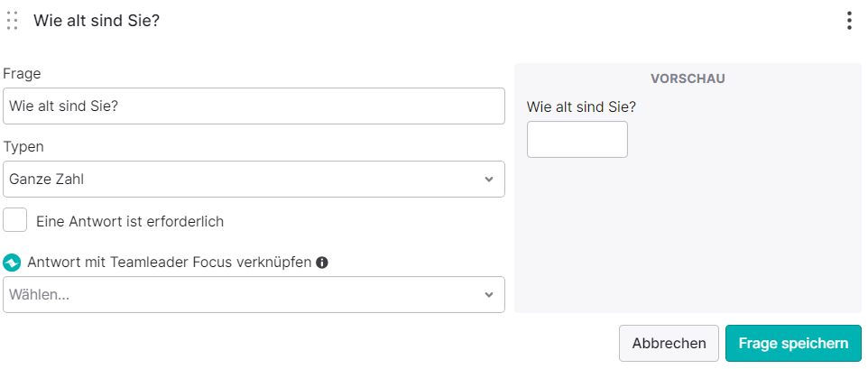
Task: Open the three-dot options menu
Action: tap(849, 21)
